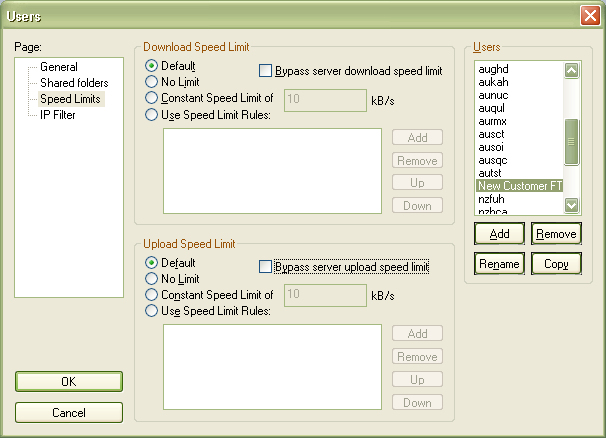Viewport: 606px width, 438px height.
Task: Select Use Speed Limit Rules for upload
Action: [x=152, y=310]
